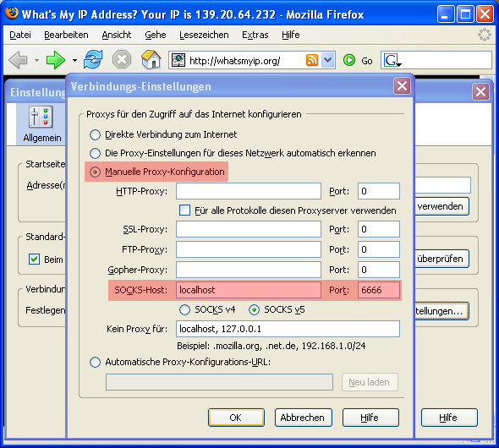Open forward history dropdown arrow
Screen dimensions: 499x448
[x=74, y=60]
